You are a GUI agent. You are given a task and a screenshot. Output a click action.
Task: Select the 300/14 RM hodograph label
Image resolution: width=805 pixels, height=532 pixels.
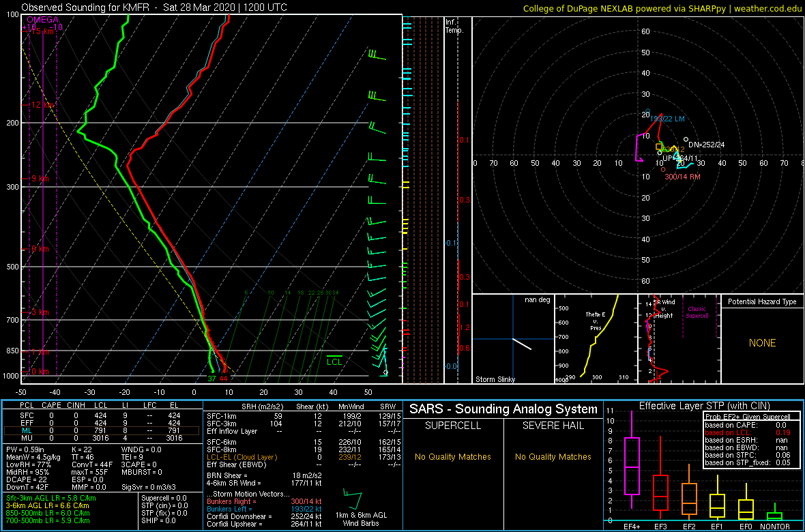point(683,177)
